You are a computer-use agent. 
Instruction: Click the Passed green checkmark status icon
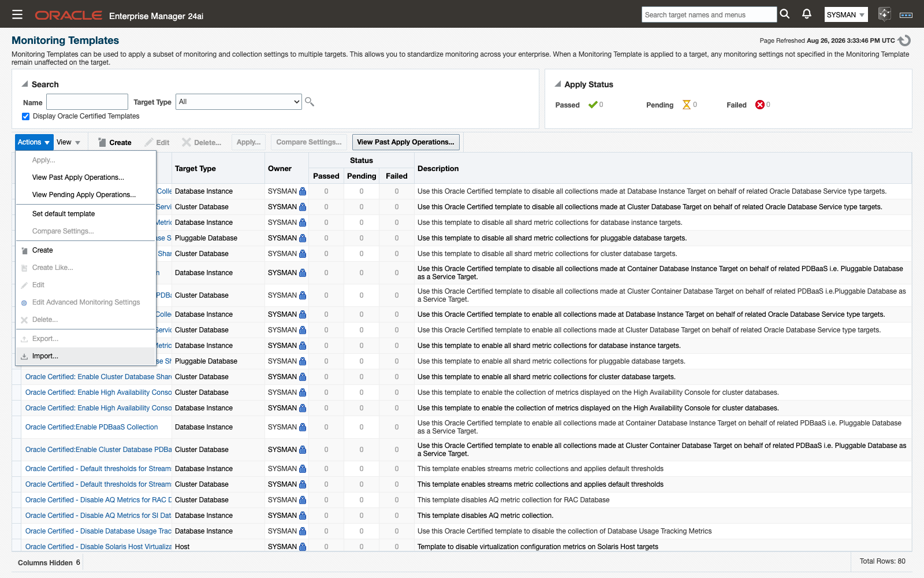[593, 105]
